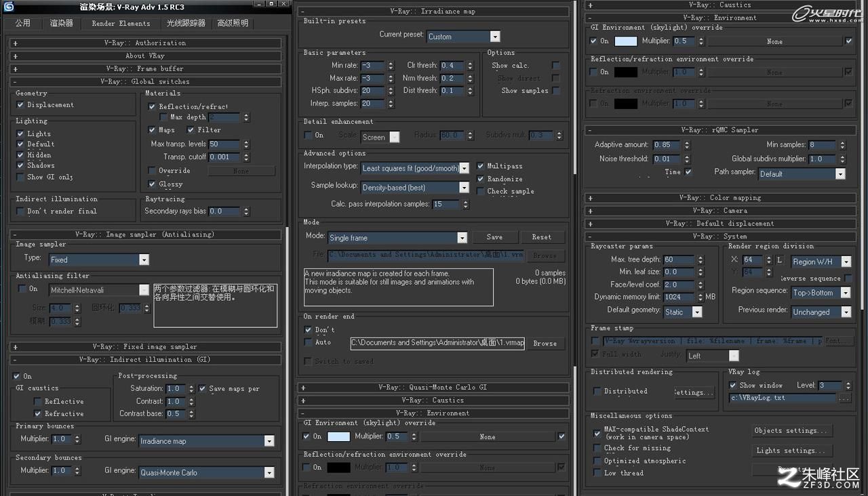The image size is (868, 496).
Task: Enable the Distributed rendering checkbox
Action: [x=597, y=391]
